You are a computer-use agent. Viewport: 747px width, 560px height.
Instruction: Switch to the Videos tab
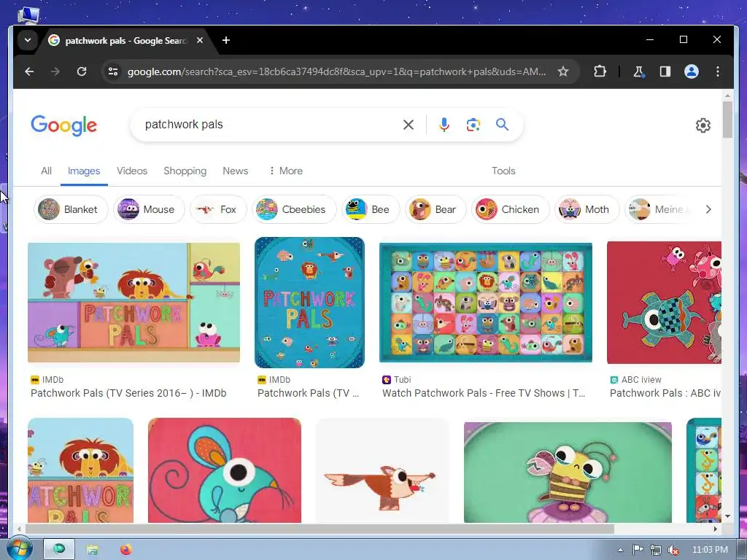pos(132,171)
